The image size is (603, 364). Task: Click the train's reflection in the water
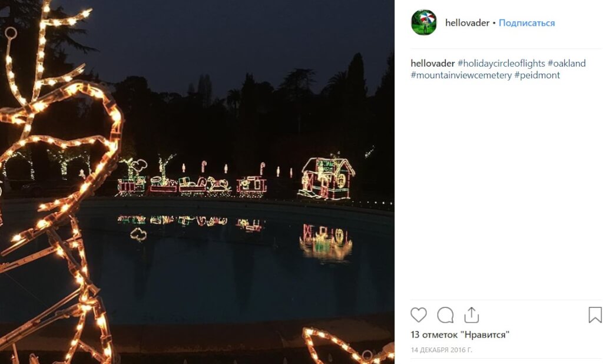188,222
